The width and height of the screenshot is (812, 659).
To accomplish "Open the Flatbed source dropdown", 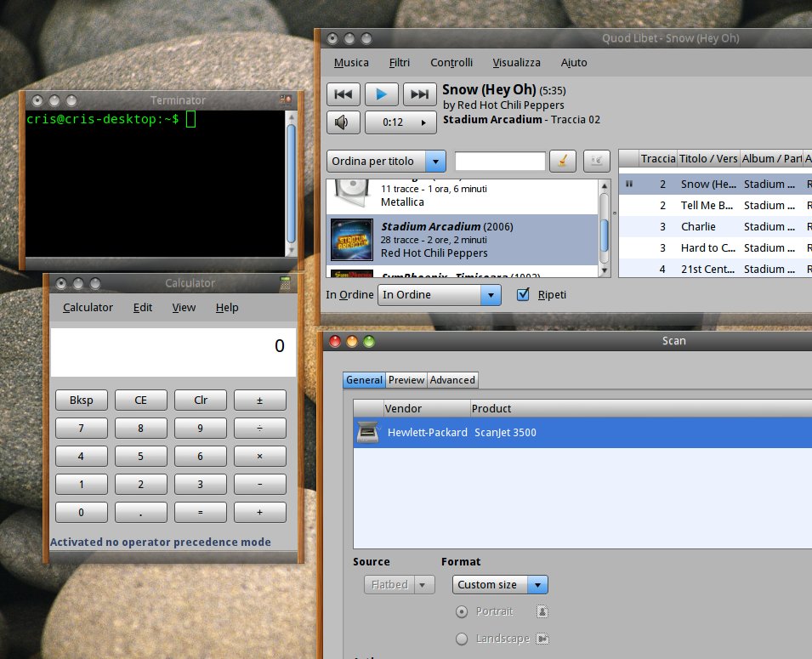I will [x=400, y=584].
